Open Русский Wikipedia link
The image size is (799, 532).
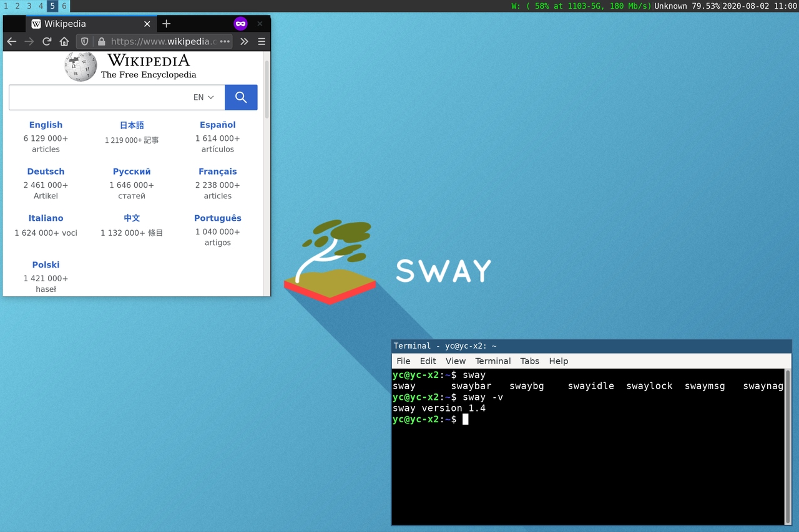132,172
